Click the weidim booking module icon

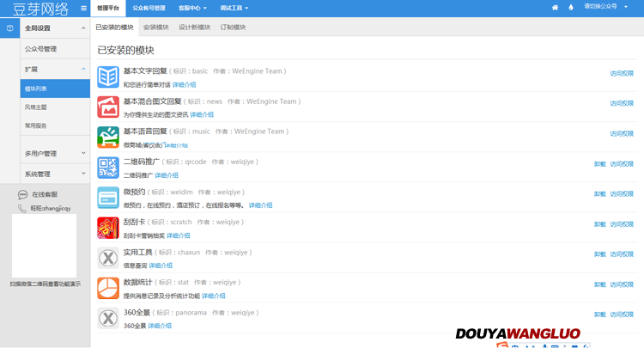pyautogui.click(x=108, y=198)
